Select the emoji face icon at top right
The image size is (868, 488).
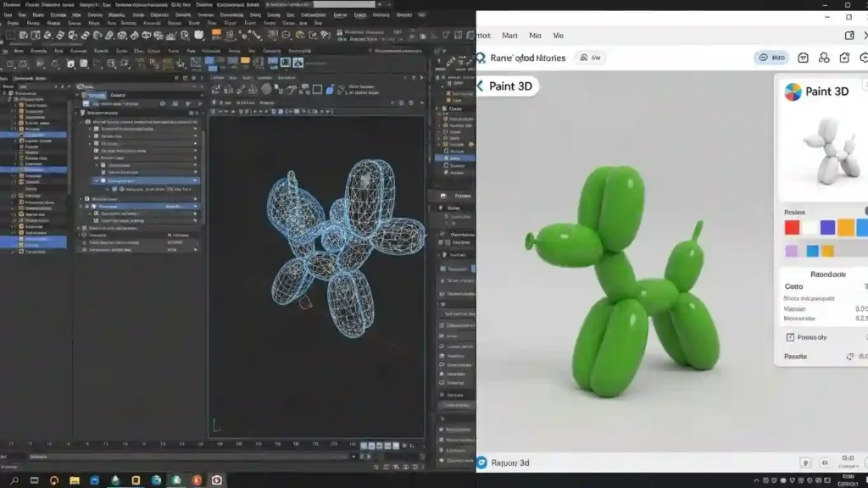click(865, 58)
